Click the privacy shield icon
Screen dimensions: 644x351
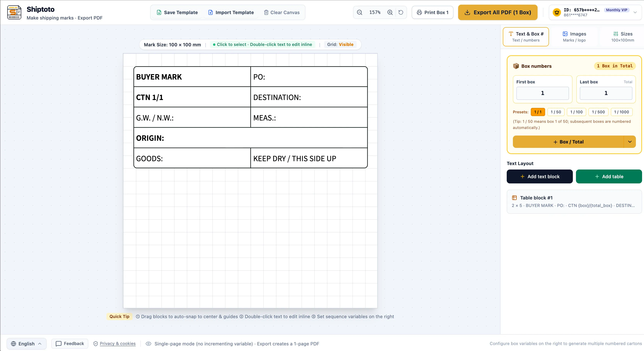[x=95, y=344]
